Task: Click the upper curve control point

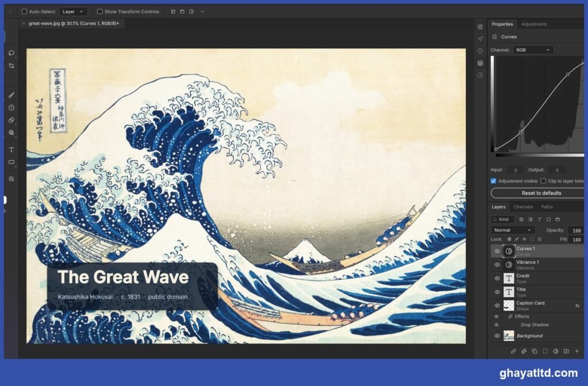Action: 568,74
